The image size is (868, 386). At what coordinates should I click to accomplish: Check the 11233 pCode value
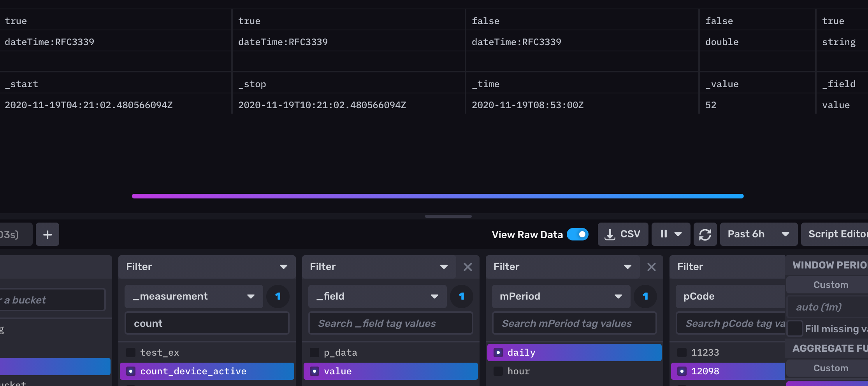[x=682, y=352]
